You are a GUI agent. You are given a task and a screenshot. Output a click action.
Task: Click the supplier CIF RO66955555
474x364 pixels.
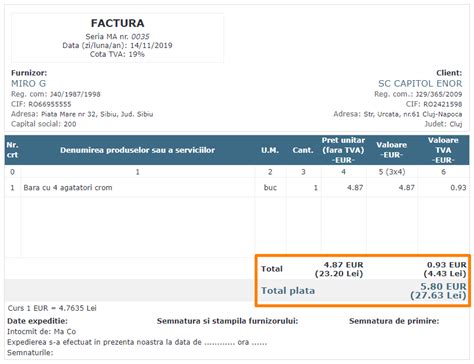[x=50, y=104]
